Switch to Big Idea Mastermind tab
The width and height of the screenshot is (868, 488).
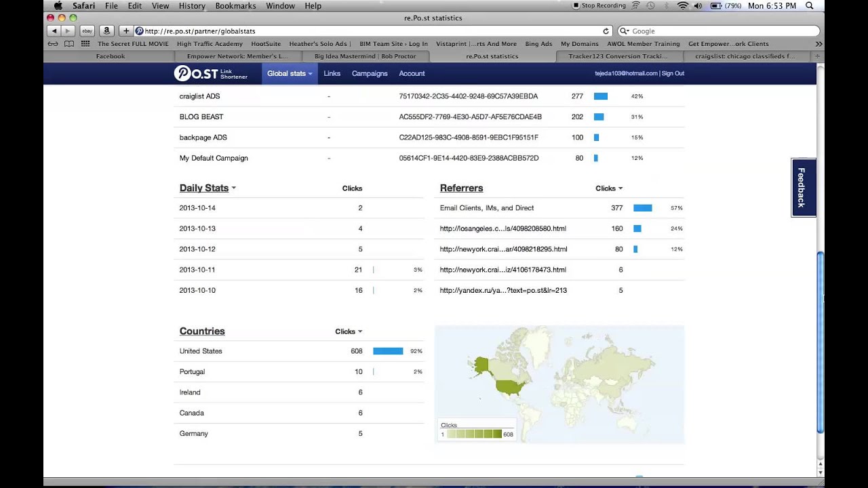[365, 56]
